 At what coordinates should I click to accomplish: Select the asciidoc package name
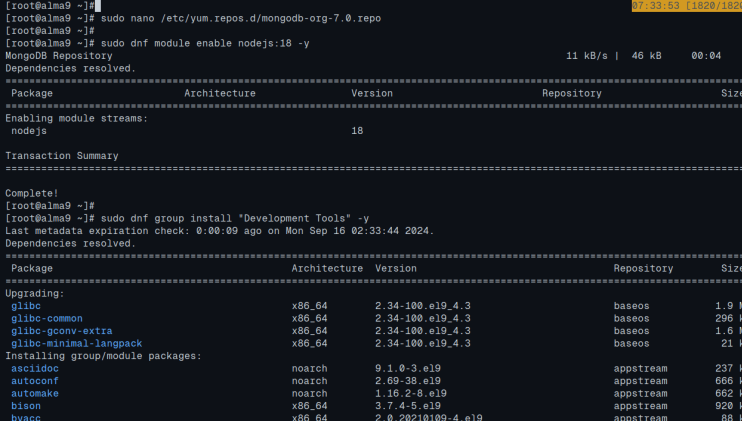click(x=35, y=369)
